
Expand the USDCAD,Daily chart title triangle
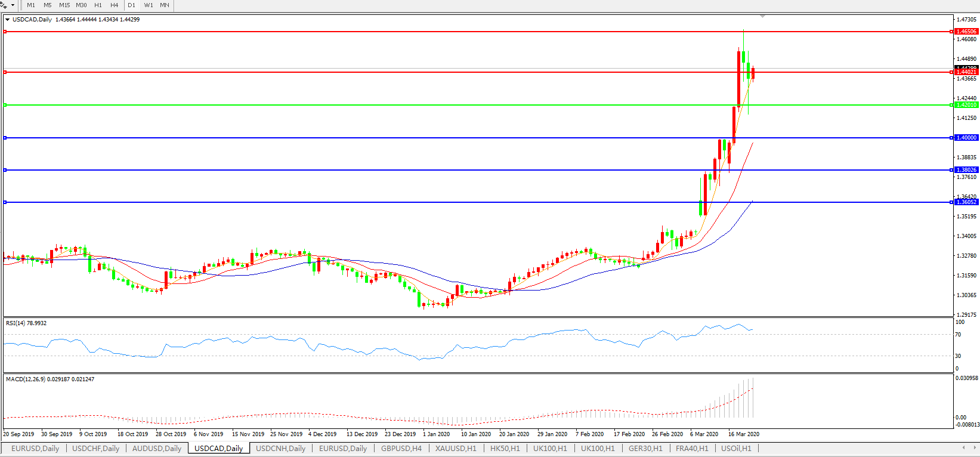pyautogui.click(x=8, y=20)
